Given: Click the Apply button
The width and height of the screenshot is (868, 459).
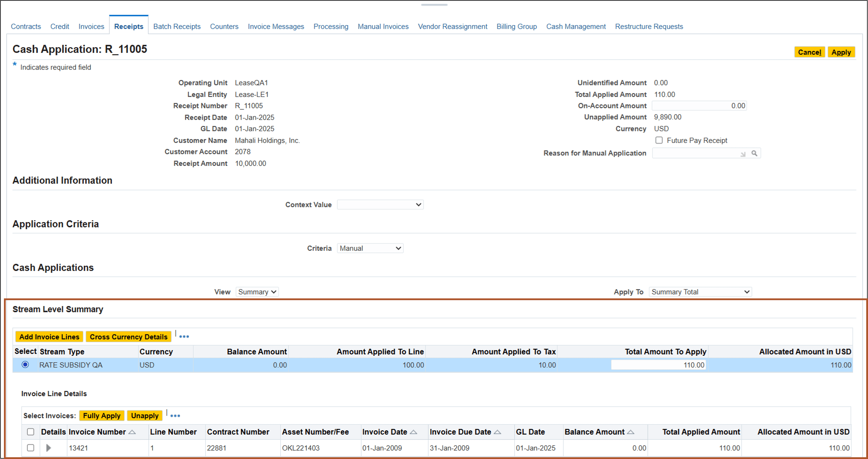Looking at the screenshot, I should tap(841, 52).
